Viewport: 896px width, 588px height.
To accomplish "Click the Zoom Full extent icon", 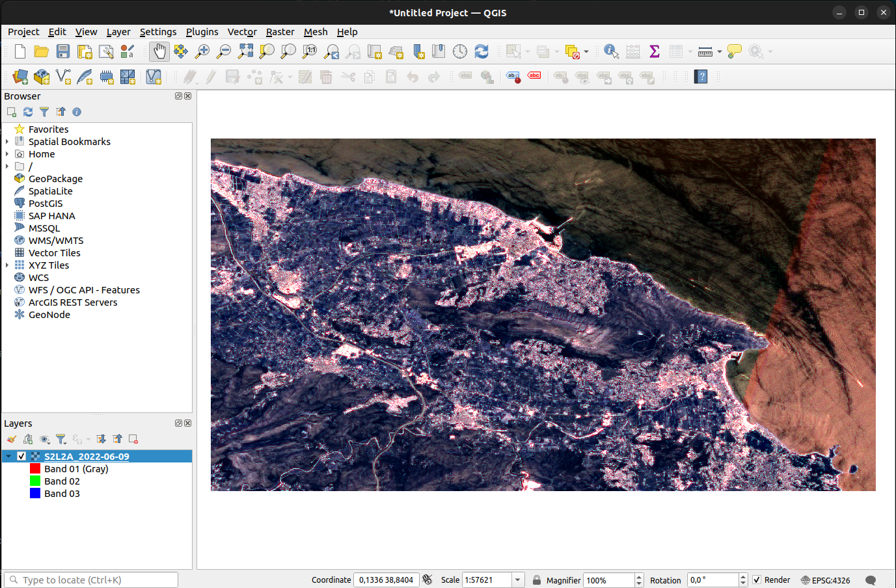I will coord(245,51).
